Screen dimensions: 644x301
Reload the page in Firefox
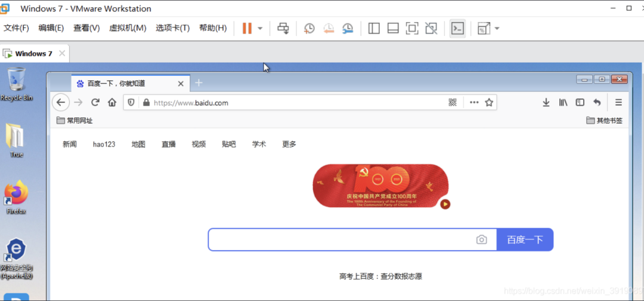point(95,102)
